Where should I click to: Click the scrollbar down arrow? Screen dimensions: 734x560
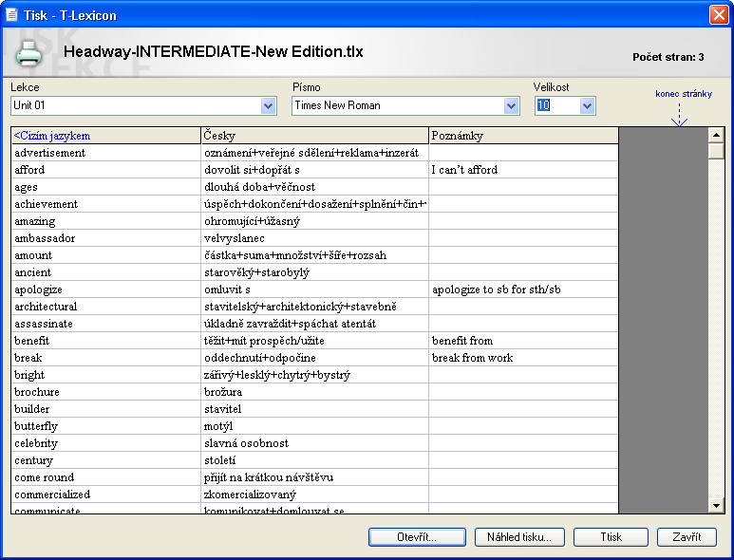[x=716, y=505]
